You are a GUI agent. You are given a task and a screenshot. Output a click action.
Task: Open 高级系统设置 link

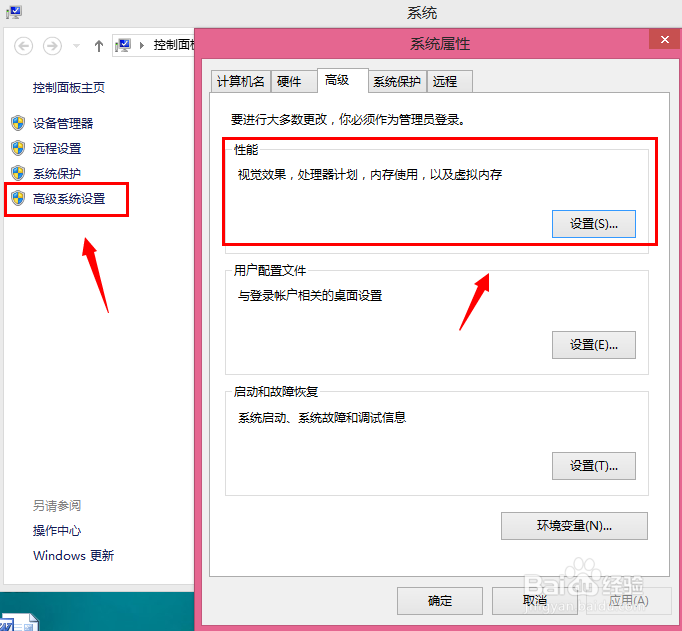point(69,199)
